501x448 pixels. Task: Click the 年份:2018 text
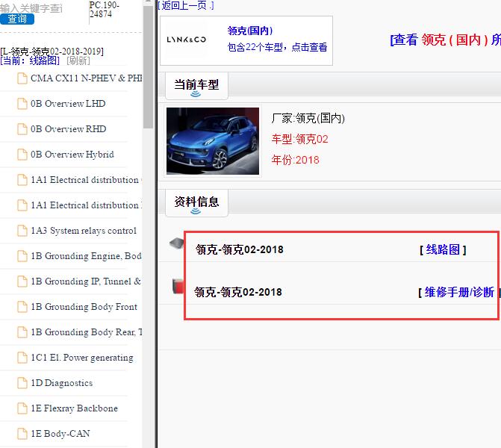point(296,160)
